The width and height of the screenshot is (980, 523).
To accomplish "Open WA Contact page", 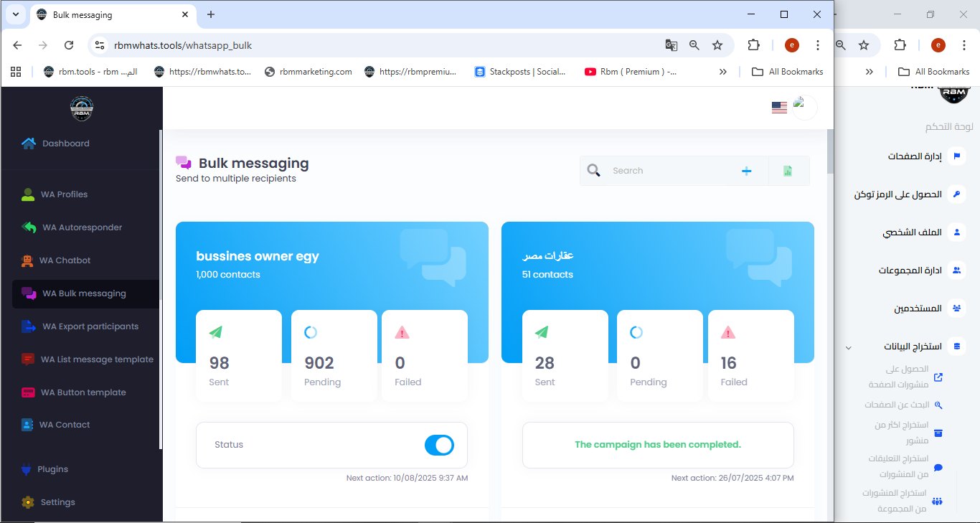I will [65, 425].
